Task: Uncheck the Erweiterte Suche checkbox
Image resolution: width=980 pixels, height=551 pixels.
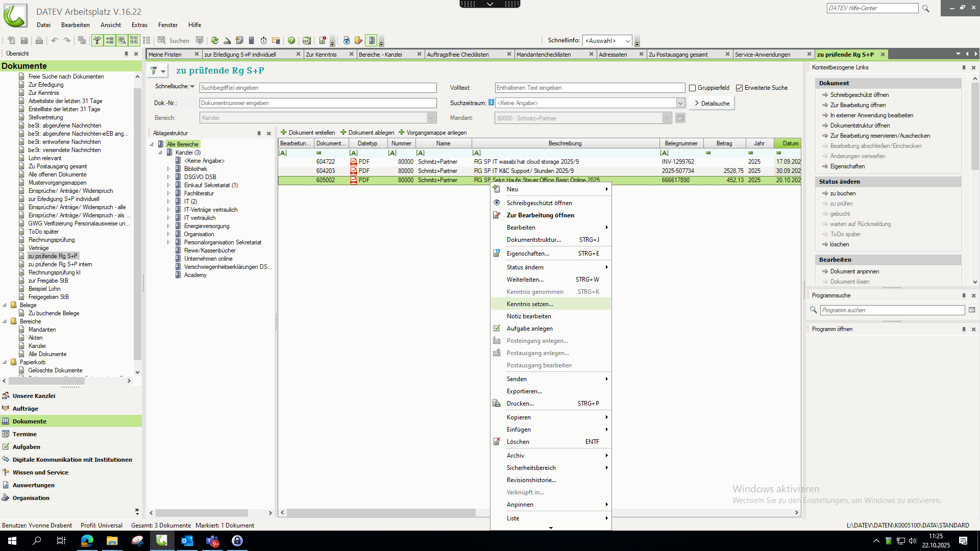Action: coord(739,88)
